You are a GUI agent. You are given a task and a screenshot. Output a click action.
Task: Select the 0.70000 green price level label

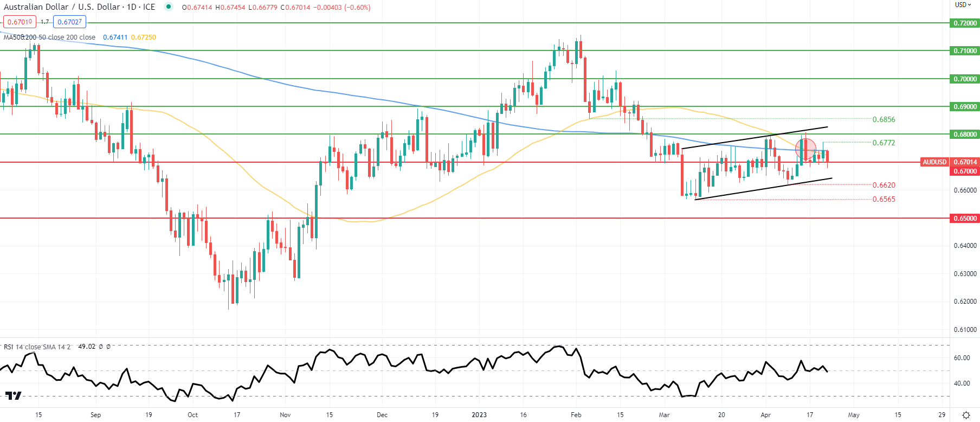pyautogui.click(x=965, y=79)
